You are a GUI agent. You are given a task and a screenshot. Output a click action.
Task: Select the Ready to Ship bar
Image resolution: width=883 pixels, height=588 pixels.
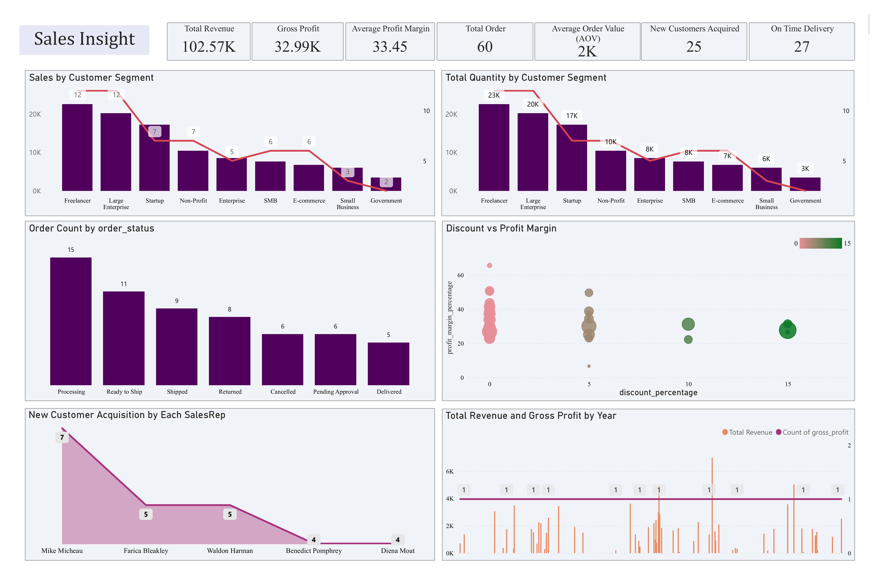pyautogui.click(x=124, y=338)
